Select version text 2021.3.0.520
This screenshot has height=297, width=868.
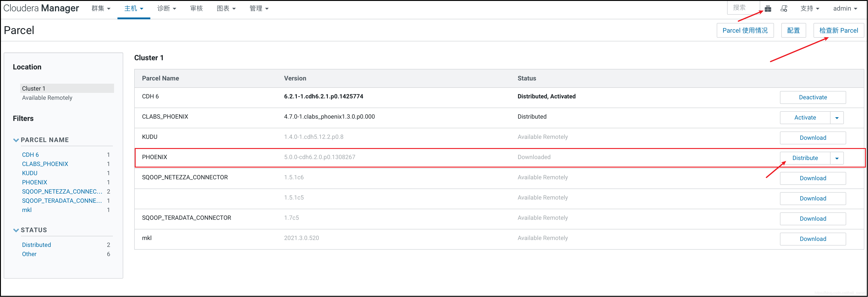pyautogui.click(x=301, y=238)
